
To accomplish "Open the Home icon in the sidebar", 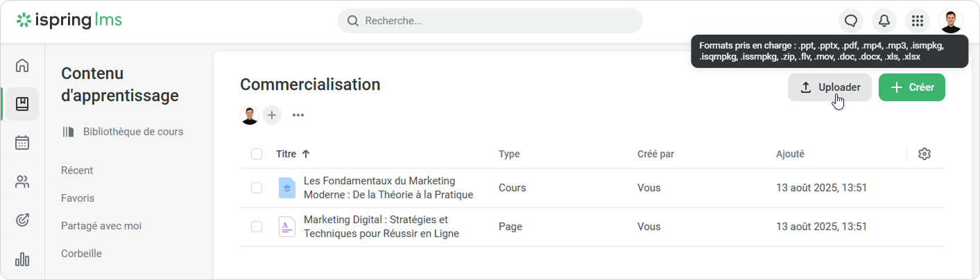I will (x=22, y=66).
